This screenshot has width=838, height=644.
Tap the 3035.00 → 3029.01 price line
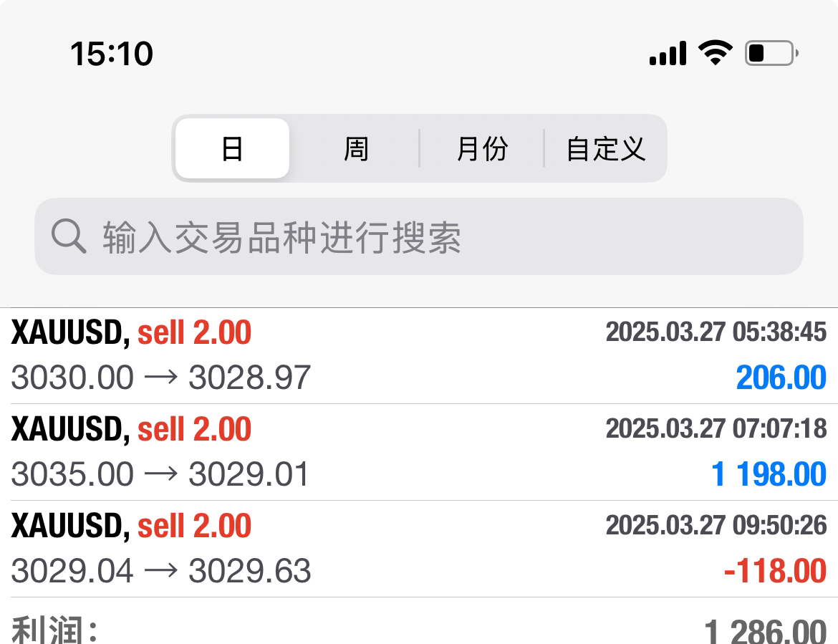pyautogui.click(x=160, y=474)
